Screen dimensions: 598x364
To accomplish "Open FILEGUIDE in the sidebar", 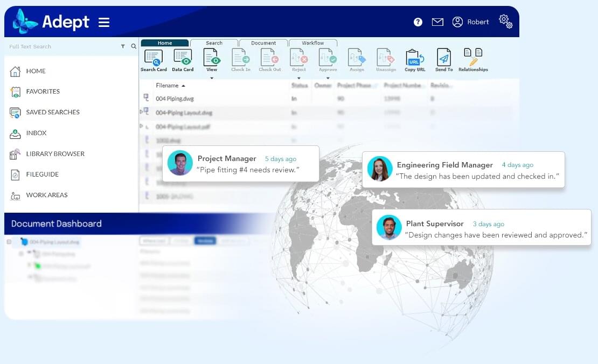I will pos(43,174).
